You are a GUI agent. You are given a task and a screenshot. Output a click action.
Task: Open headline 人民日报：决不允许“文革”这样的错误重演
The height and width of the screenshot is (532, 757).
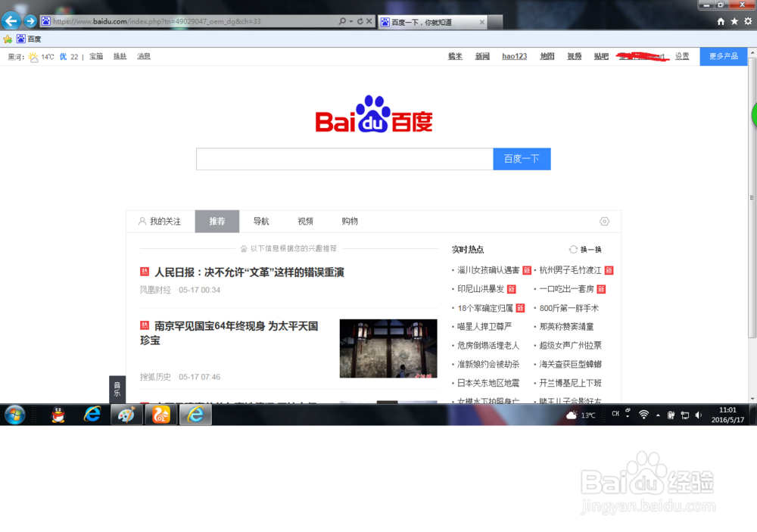(x=249, y=272)
